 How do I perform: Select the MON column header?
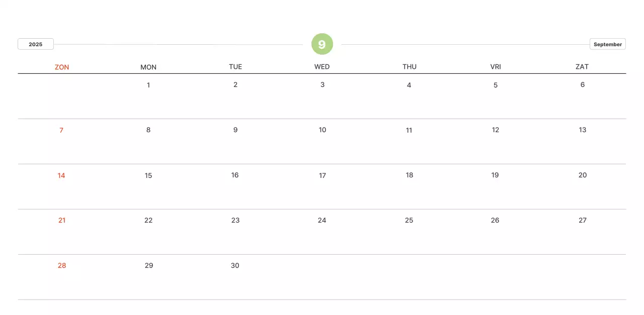[x=148, y=67]
